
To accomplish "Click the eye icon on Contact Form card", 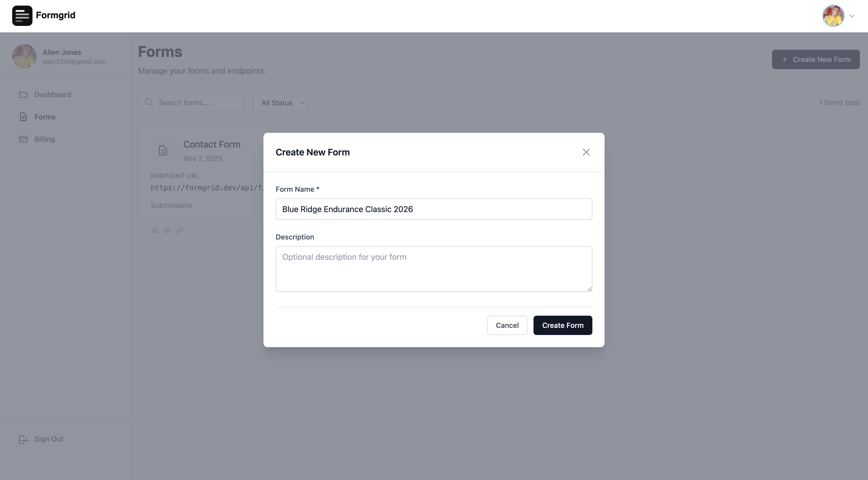I will point(155,231).
